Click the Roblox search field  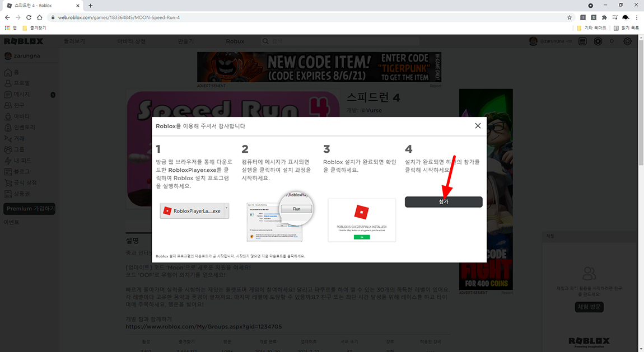[340, 41]
